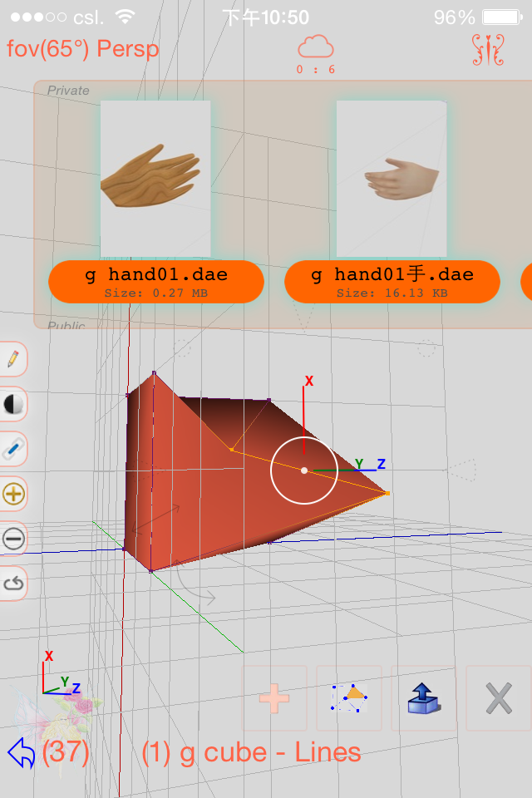Open the wooden hand thumbnail
Image resolution: width=532 pixels, height=798 pixels.
pos(155,179)
